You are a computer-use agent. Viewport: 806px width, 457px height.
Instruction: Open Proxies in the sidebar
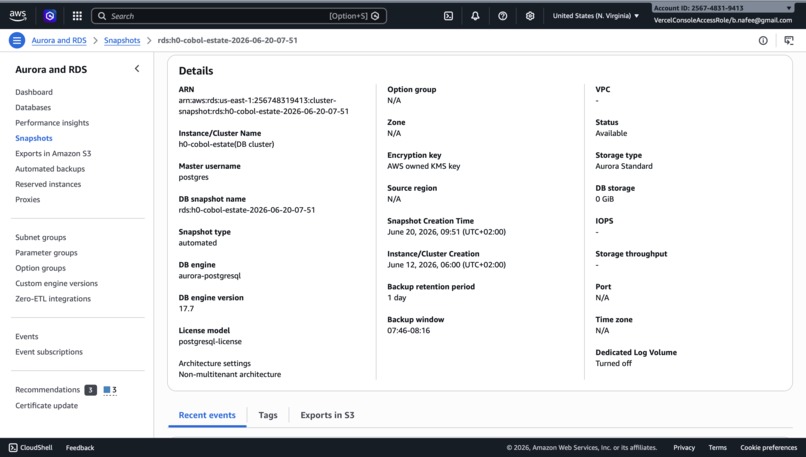[x=28, y=199]
